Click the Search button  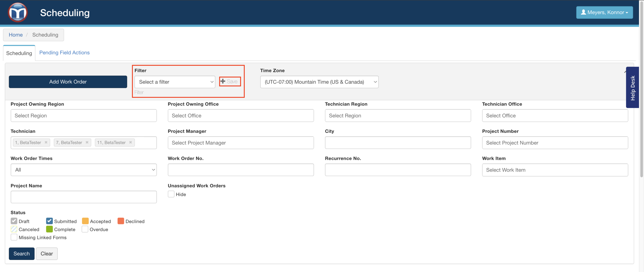[22, 254]
